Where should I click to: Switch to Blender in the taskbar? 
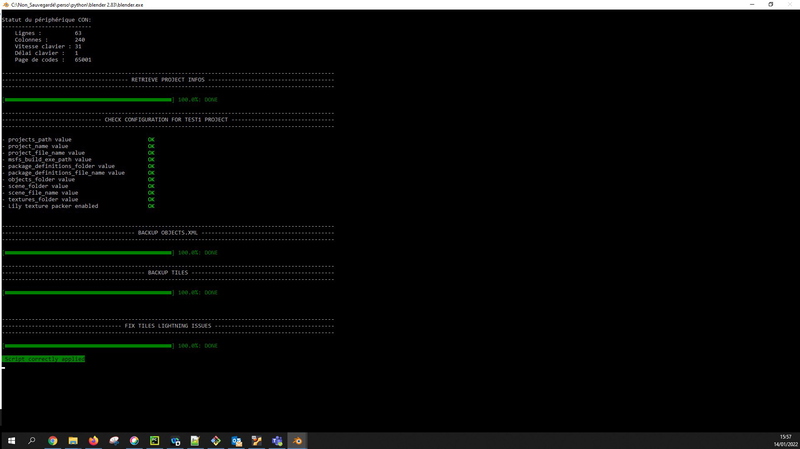[298, 440]
